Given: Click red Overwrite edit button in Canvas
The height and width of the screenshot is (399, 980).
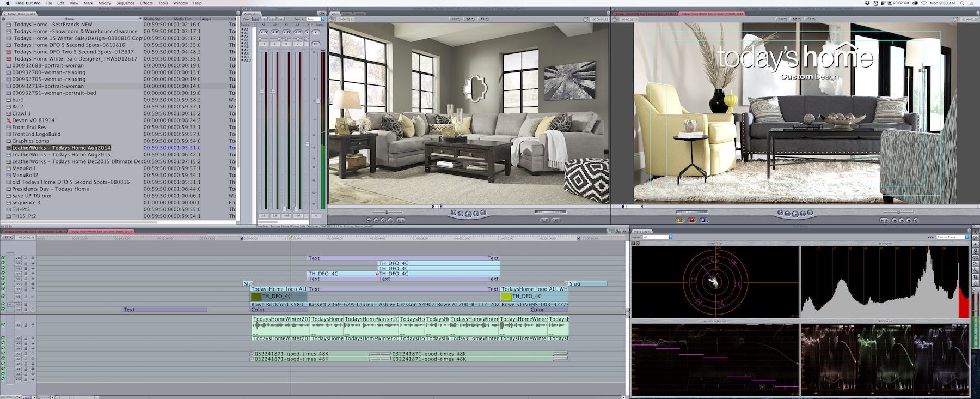Looking at the screenshot, I should (692, 220).
